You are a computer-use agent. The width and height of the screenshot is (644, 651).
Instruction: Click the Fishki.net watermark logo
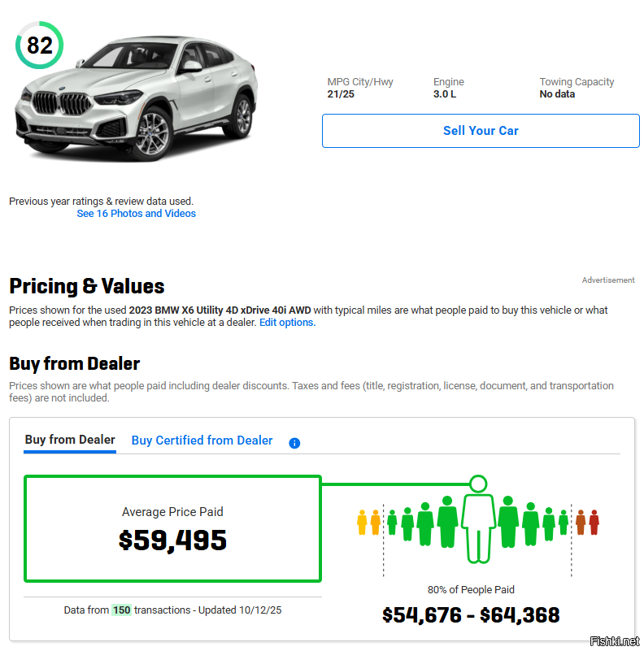pos(614,640)
